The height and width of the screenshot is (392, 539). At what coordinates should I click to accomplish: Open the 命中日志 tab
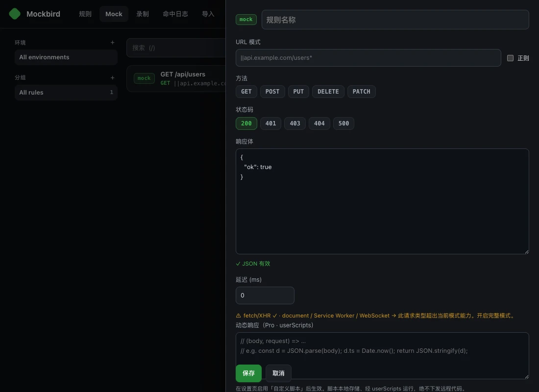tap(175, 14)
